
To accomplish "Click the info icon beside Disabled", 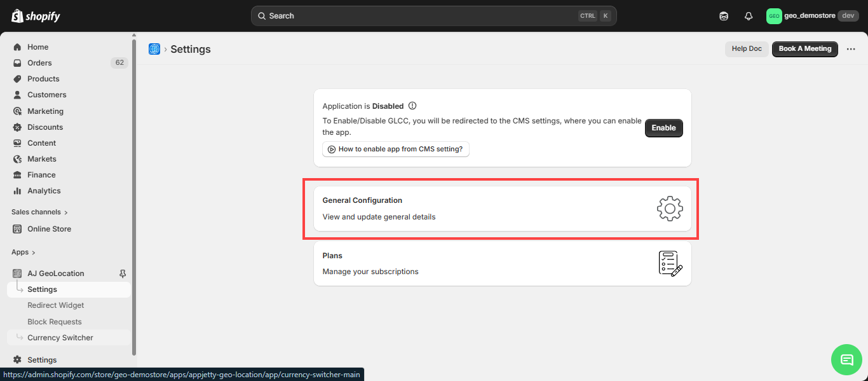I will 412,106.
